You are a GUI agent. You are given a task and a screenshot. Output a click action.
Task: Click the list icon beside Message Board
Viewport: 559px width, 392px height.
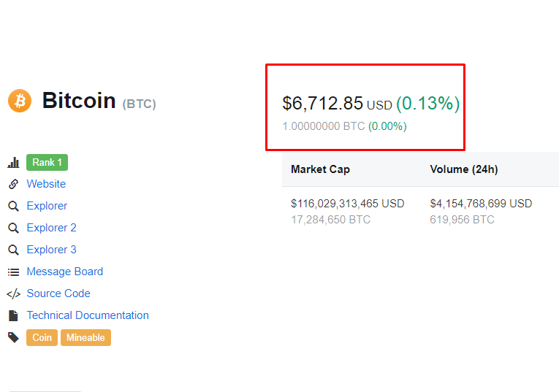[x=13, y=272]
